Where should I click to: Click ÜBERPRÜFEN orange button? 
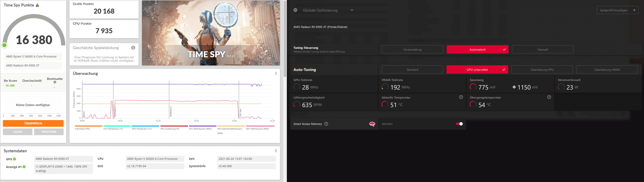(x=33, y=123)
